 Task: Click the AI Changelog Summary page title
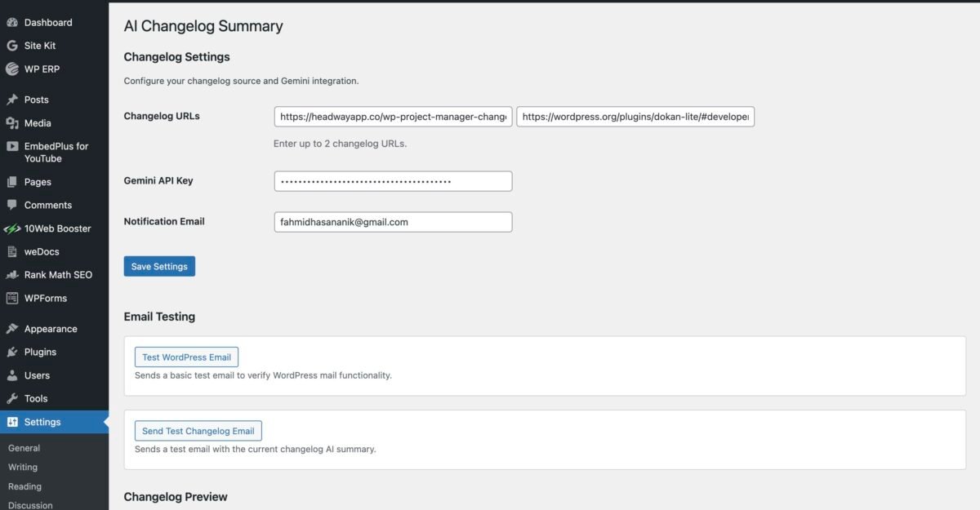click(203, 26)
